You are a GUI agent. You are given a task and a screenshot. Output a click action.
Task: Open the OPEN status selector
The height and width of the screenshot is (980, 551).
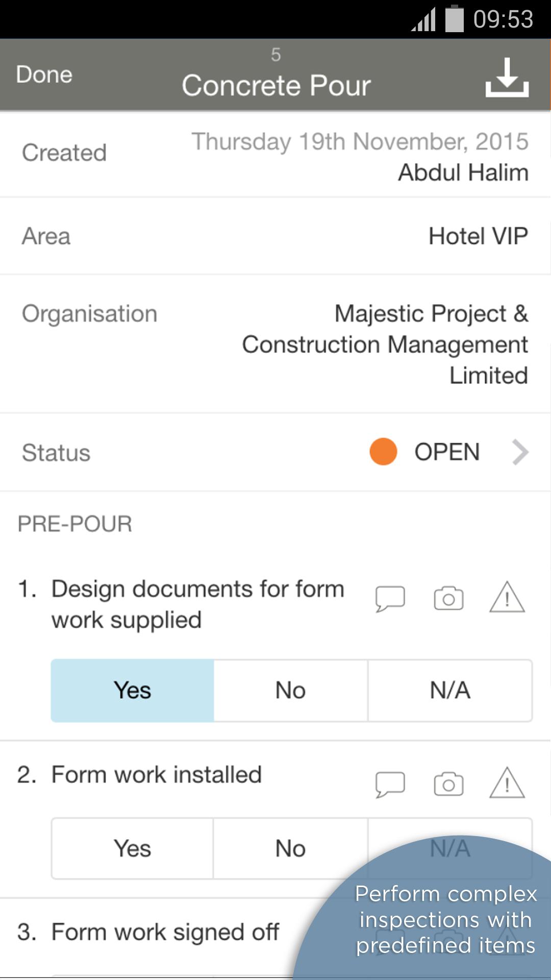click(x=447, y=452)
